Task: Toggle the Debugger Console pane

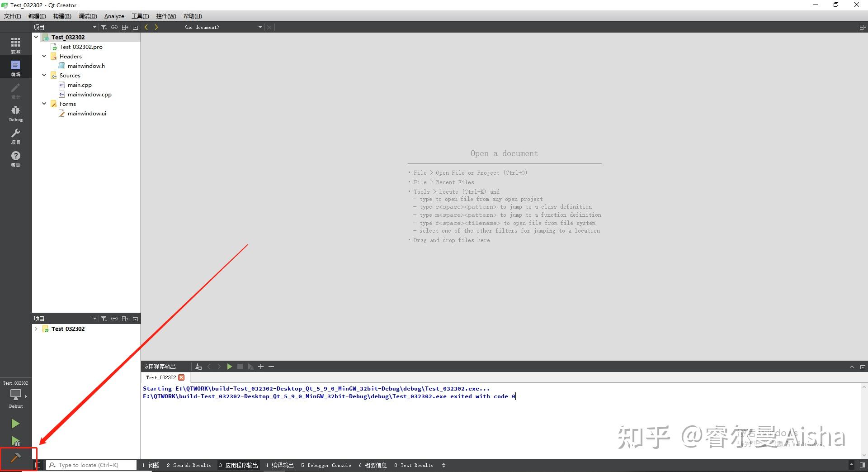Action: tap(326, 465)
